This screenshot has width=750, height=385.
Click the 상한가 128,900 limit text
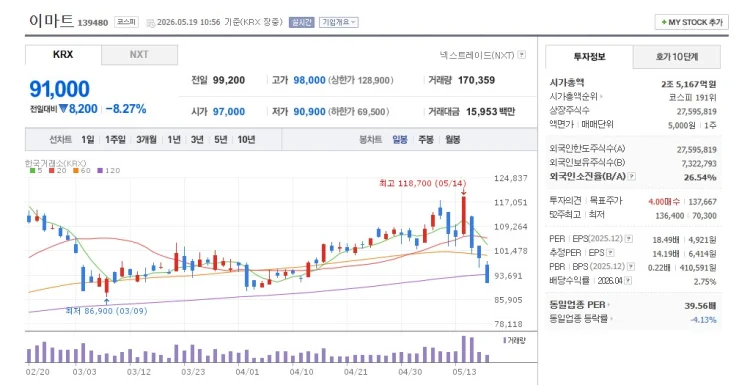point(361,80)
